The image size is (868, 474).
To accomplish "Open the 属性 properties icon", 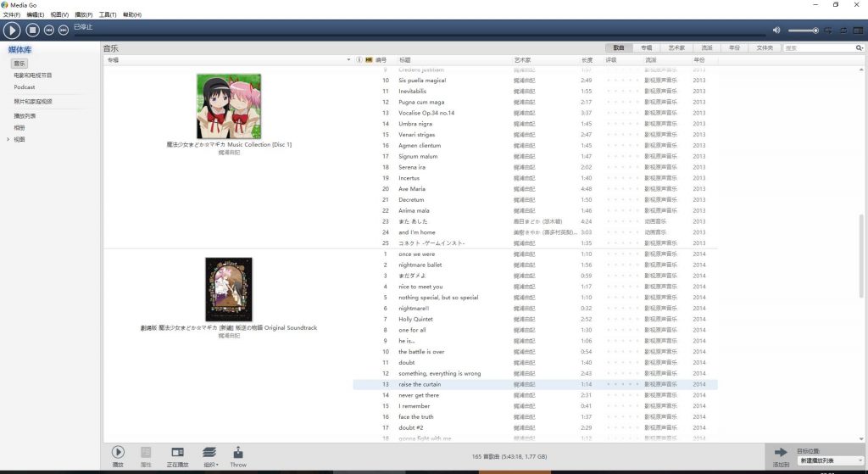I will pos(146,456).
